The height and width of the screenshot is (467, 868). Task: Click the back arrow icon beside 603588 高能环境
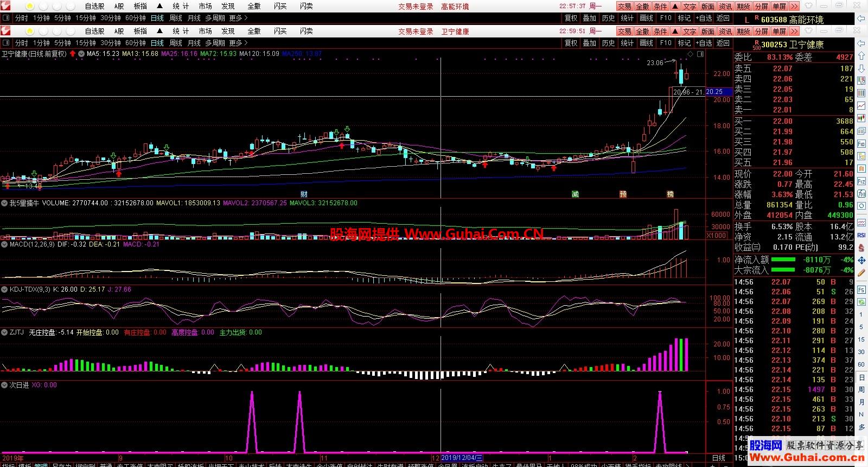click(860, 18)
